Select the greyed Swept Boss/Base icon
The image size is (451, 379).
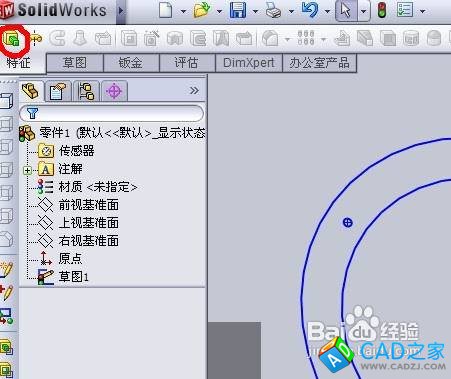pos(57,39)
